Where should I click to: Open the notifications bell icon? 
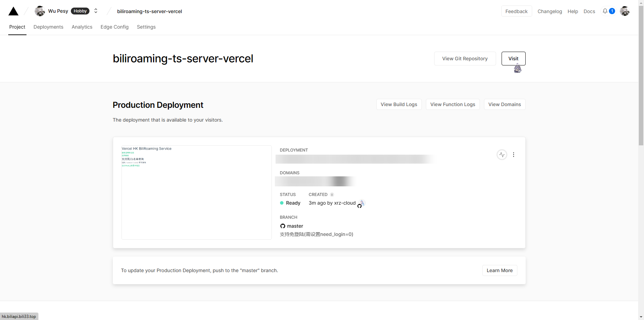[x=605, y=11]
